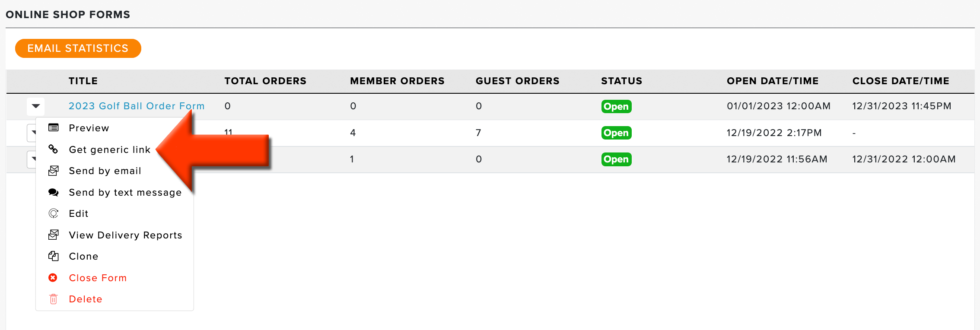Collapse the 2023 Golf Ball form dropdown arrow
Screen dimensions: 980x330
click(x=36, y=106)
